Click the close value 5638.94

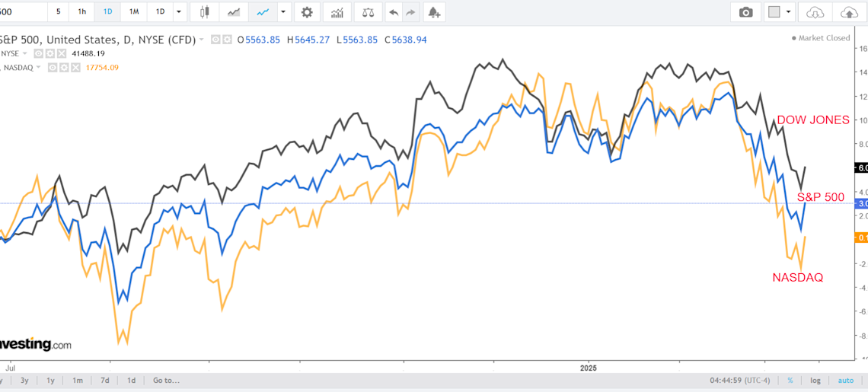pyautogui.click(x=410, y=40)
